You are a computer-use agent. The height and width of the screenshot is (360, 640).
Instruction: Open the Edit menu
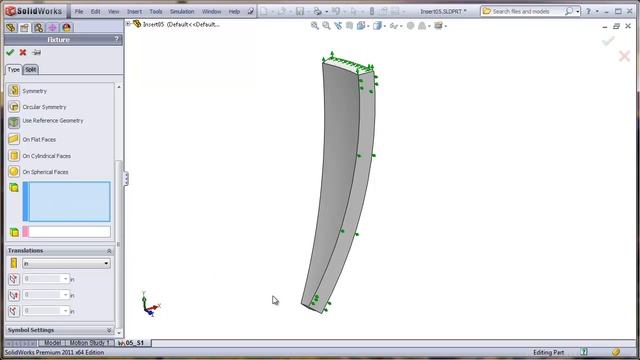(x=95, y=11)
